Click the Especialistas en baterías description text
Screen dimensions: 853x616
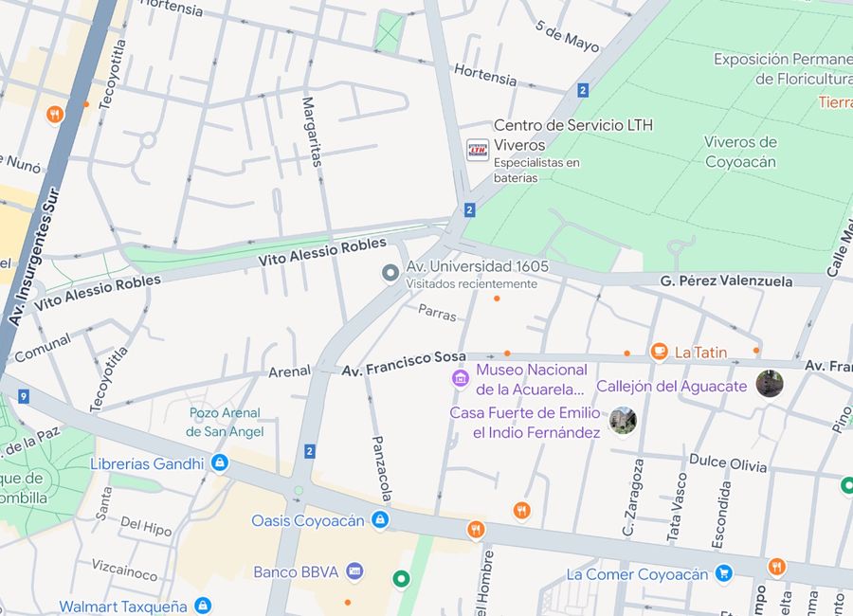pos(536,171)
